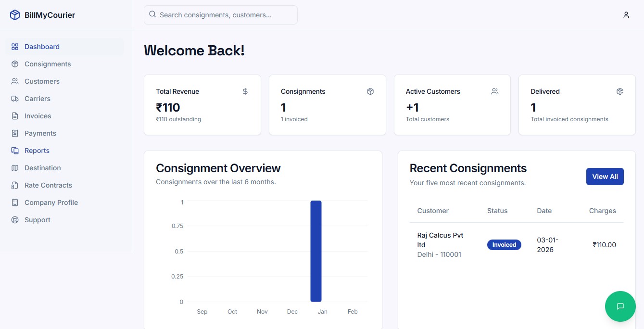
Task: Click the package icon on the Consignments card
Action: [x=370, y=91]
